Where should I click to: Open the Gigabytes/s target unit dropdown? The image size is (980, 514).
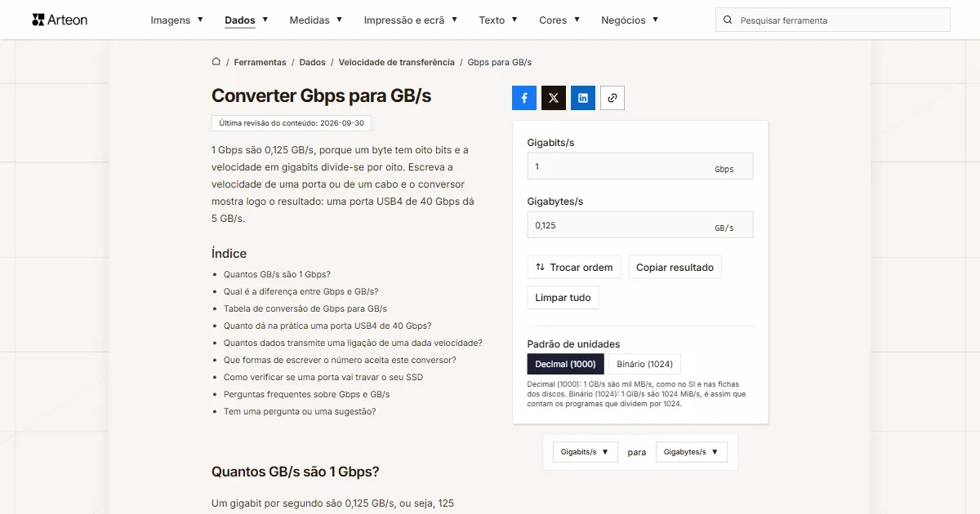[691, 452]
